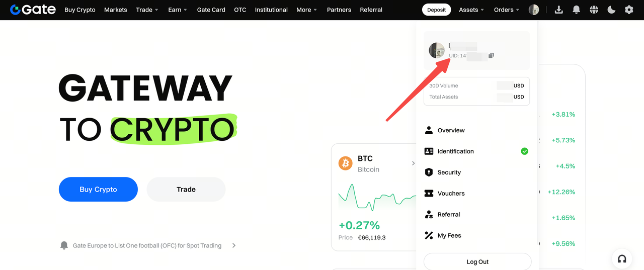Toggle dark mode with moon icon
This screenshot has height=270, width=644.
(611, 10)
